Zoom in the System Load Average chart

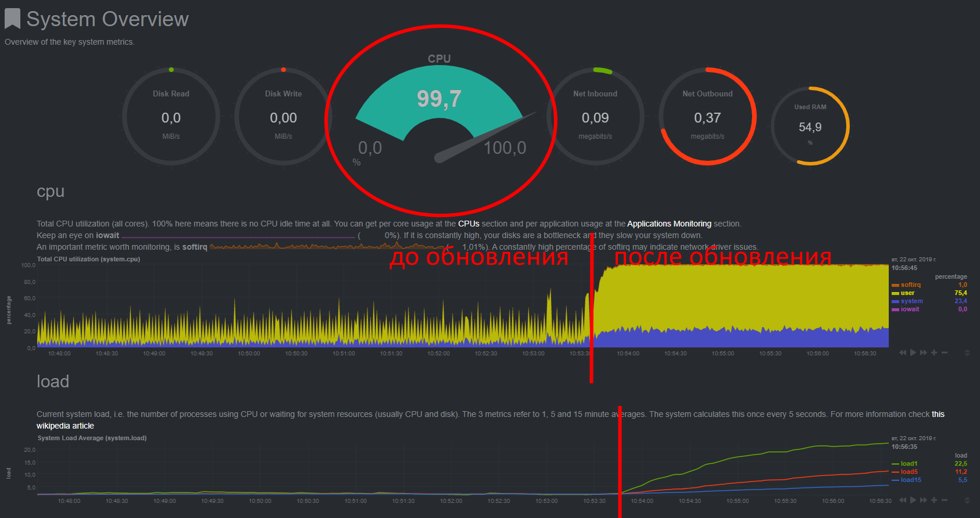[x=934, y=500]
